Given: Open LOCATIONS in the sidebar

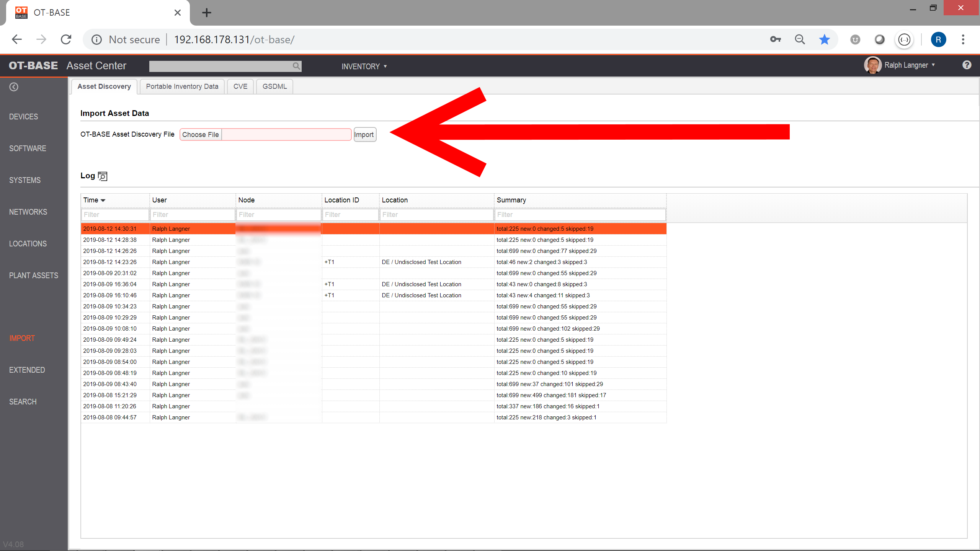Looking at the screenshot, I should (x=28, y=244).
